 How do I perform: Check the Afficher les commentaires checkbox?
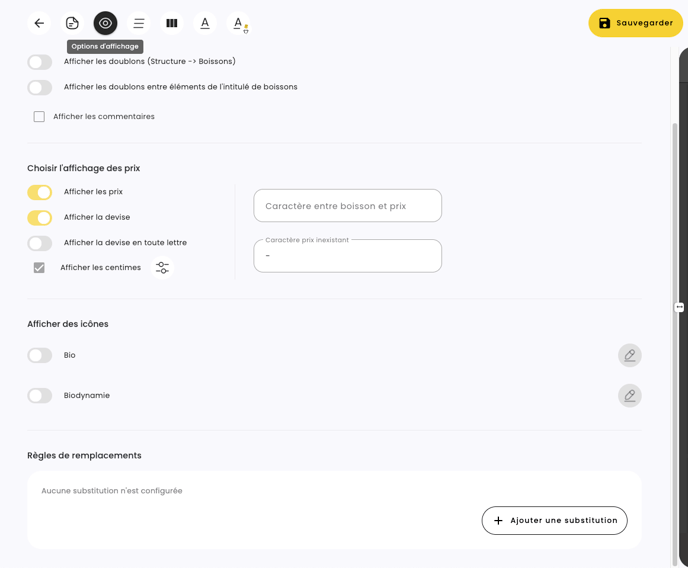pyautogui.click(x=39, y=117)
